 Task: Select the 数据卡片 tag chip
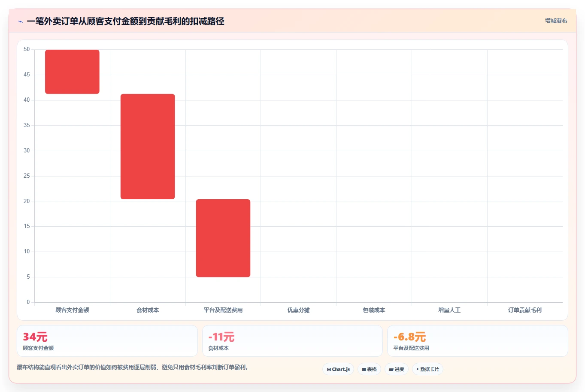427,369
